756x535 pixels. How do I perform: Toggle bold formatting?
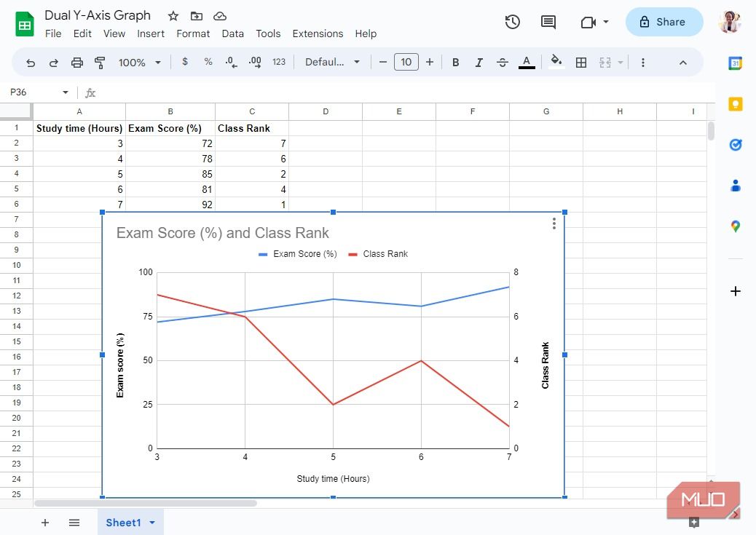pos(455,62)
